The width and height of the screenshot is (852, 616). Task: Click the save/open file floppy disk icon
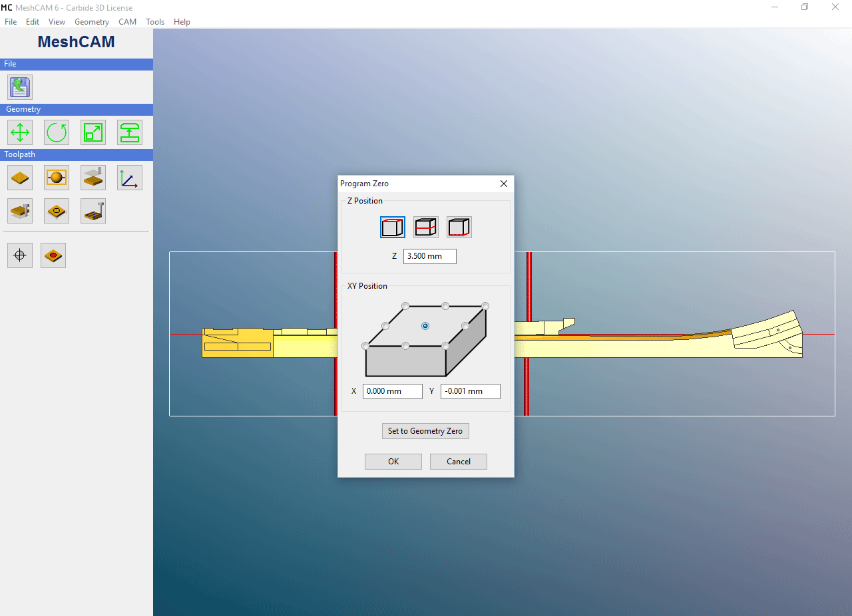[20, 87]
